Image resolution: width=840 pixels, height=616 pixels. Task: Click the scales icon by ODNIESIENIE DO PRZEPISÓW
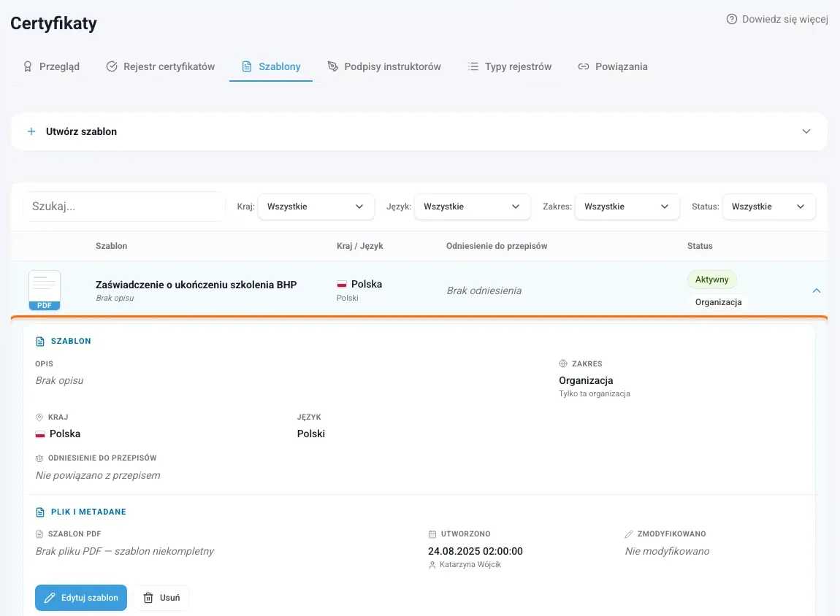39,458
